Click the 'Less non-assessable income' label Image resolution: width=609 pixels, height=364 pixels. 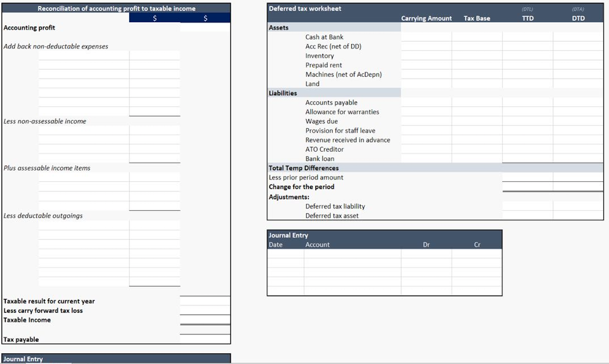[x=45, y=121]
